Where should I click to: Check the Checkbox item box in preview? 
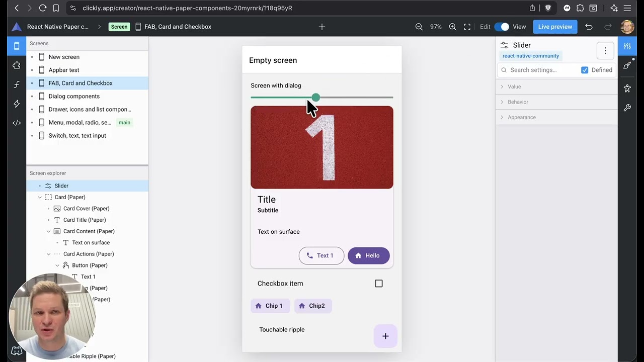(379, 284)
